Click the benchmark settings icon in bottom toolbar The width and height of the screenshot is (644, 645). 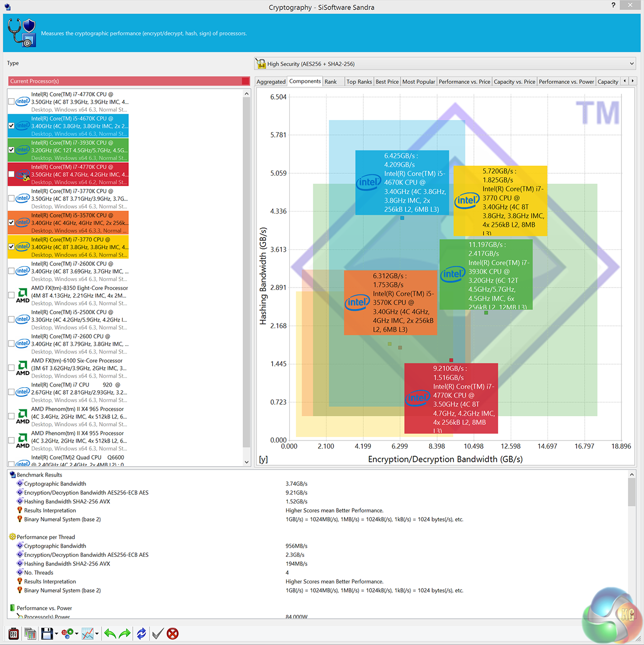pyautogui.click(x=14, y=633)
